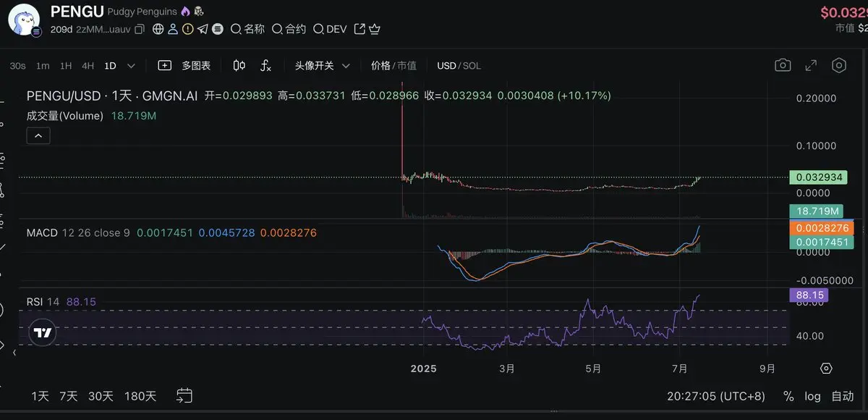Collapse the indicator legend with the arrow button
Viewport: 868px width, 420px height.
point(38,135)
